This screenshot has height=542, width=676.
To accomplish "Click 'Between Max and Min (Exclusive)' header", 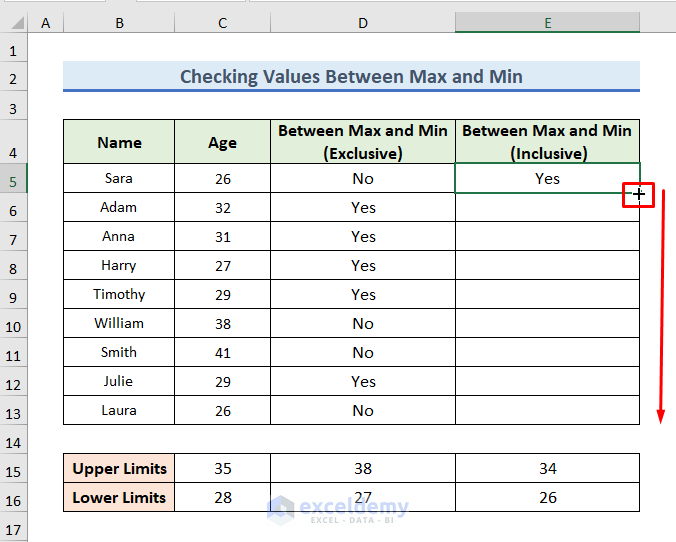I will pyautogui.click(x=363, y=142).
